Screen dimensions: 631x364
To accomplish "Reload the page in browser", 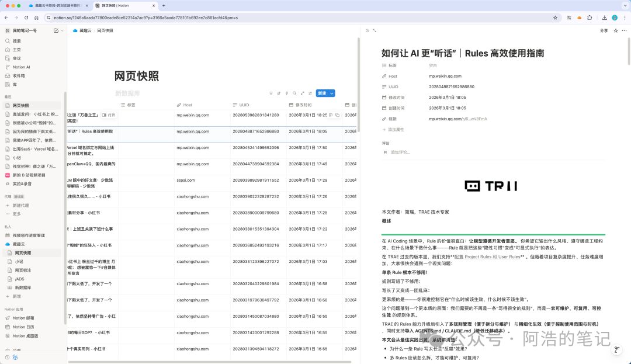I will click(26, 18).
